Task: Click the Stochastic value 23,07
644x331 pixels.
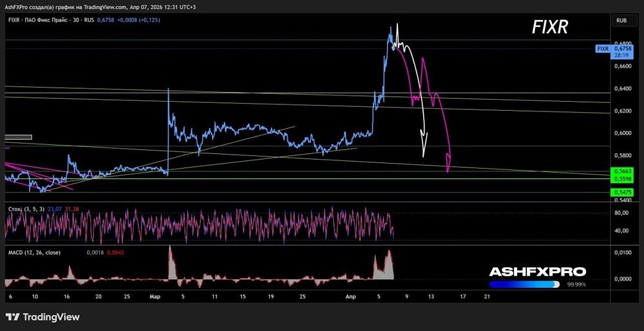Action: 55,209
